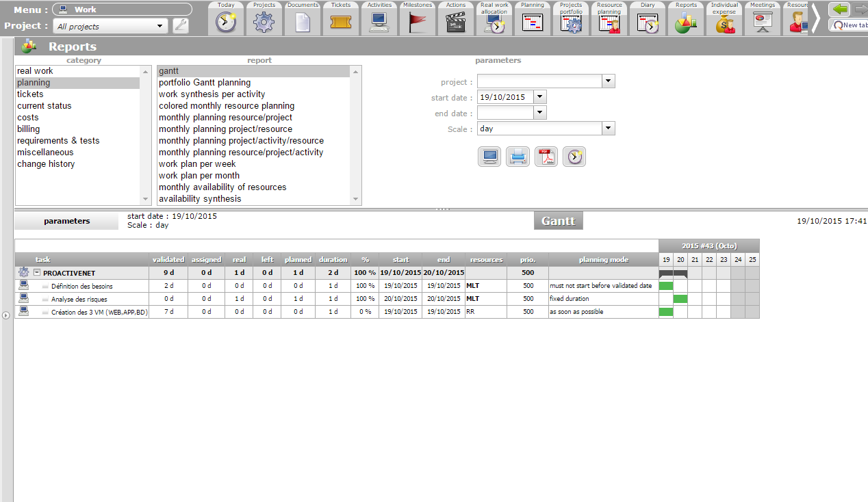Open the Scale day dropdown arrow
This screenshot has width=868, height=502.
(608, 129)
